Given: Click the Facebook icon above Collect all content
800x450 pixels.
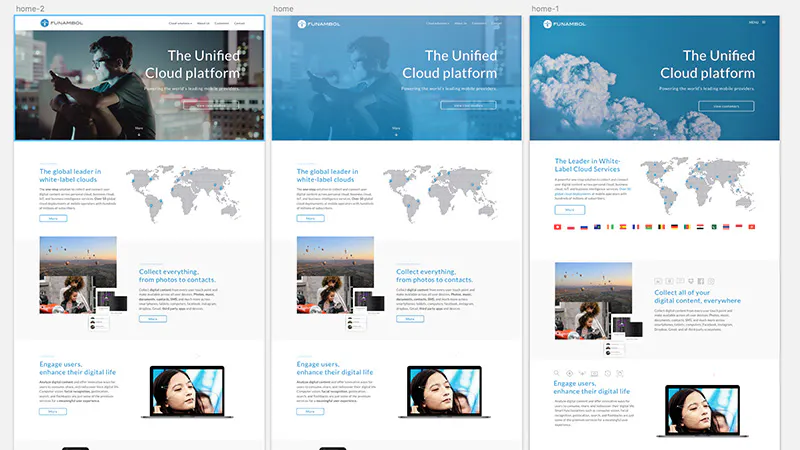Looking at the screenshot, I should [701, 281].
